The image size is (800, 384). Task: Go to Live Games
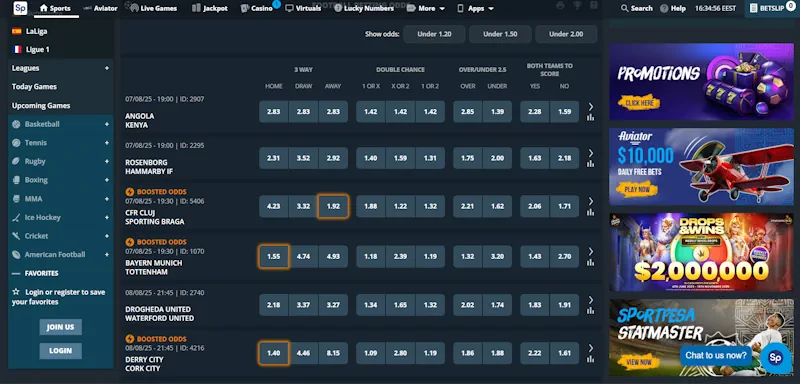(x=154, y=8)
